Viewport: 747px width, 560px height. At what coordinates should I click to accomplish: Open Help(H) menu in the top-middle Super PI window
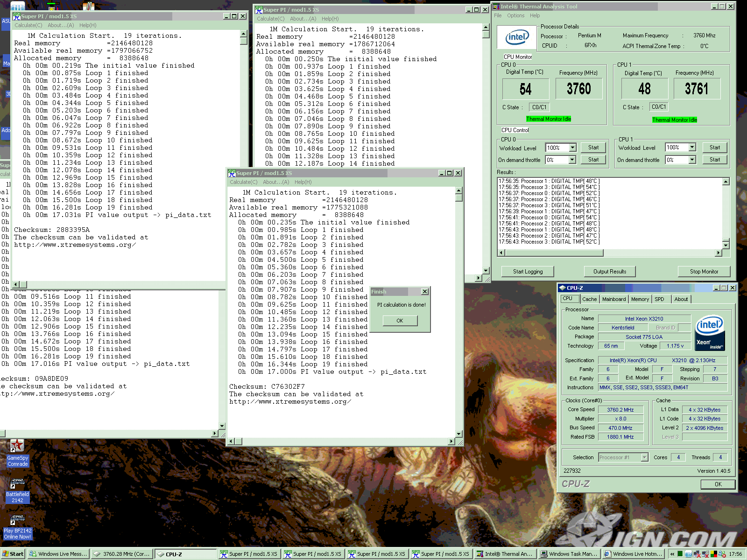[330, 19]
